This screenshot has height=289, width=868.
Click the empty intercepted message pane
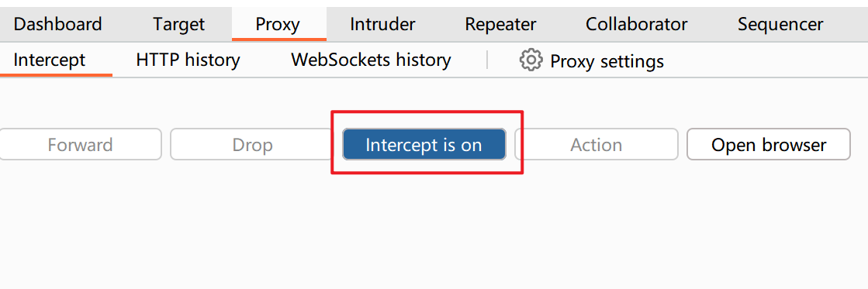tap(434, 226)
